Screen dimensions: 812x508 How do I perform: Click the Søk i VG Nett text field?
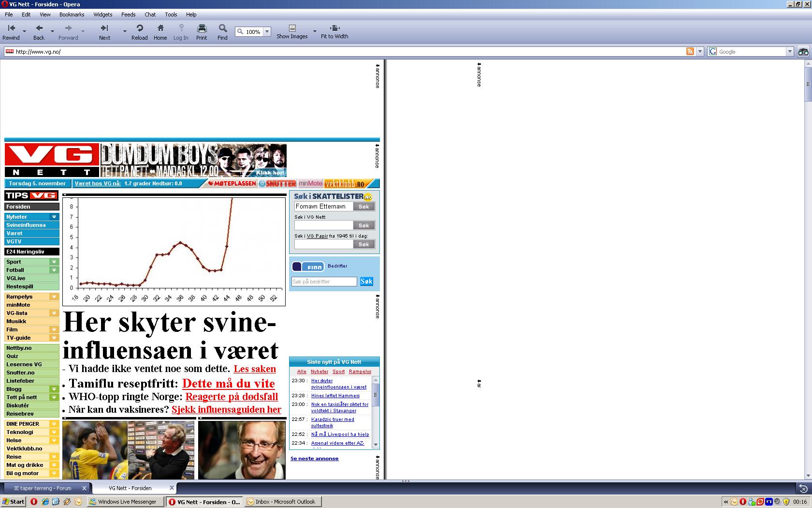click(324, 225)
